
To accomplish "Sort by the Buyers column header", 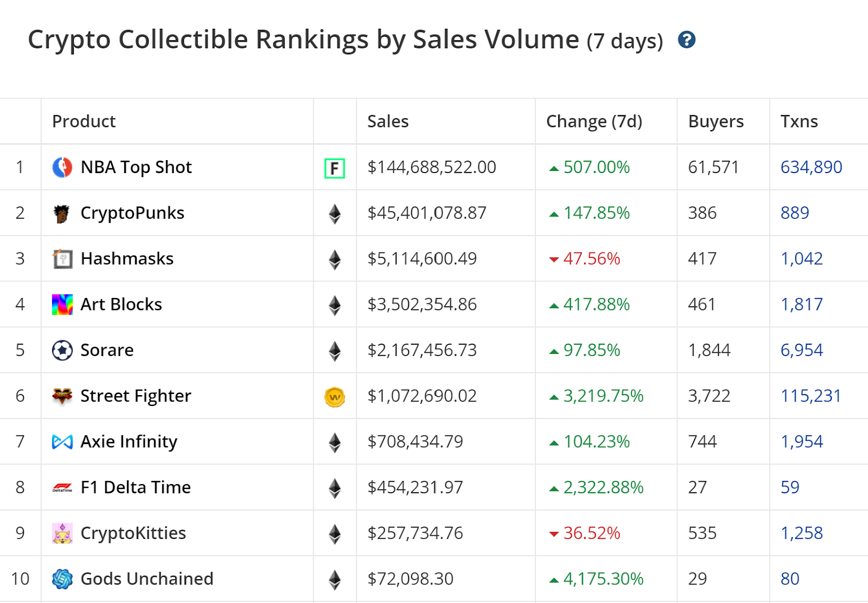I will coord(716,121).
